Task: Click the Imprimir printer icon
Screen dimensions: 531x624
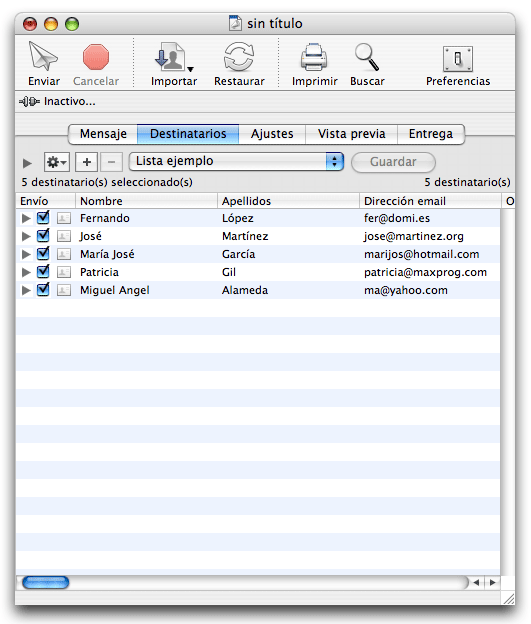Action: click(314, 57)
